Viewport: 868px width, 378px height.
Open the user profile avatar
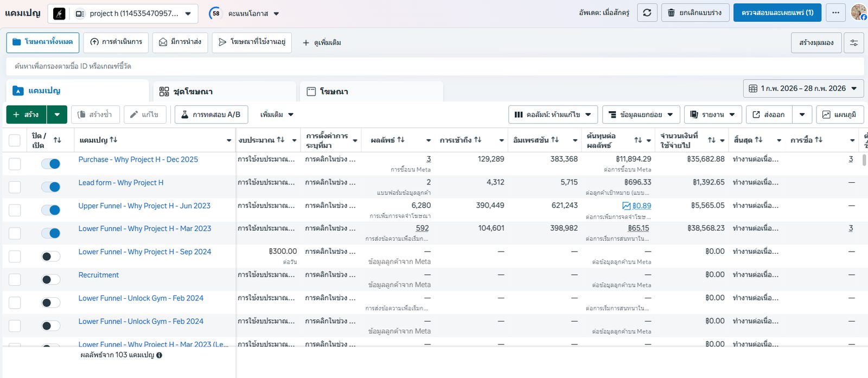(859, 12)
